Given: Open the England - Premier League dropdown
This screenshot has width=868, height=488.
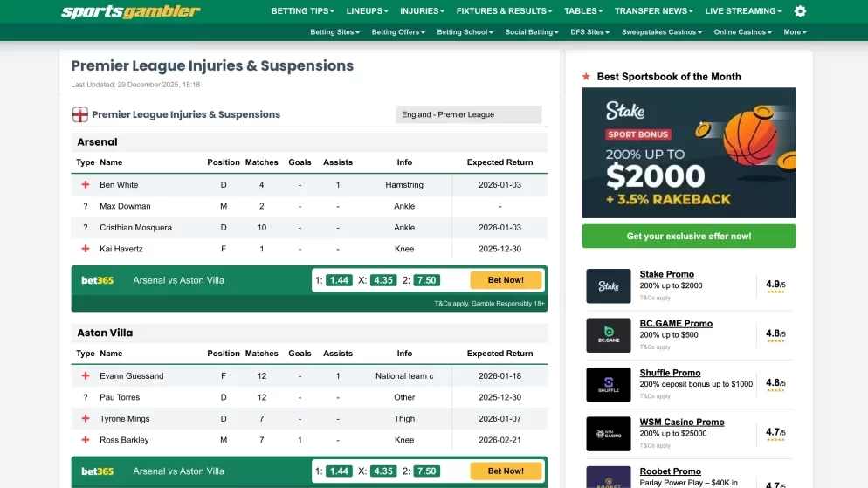Looking at the screenshot, I should pyautogui.click(x=468, y=114).
